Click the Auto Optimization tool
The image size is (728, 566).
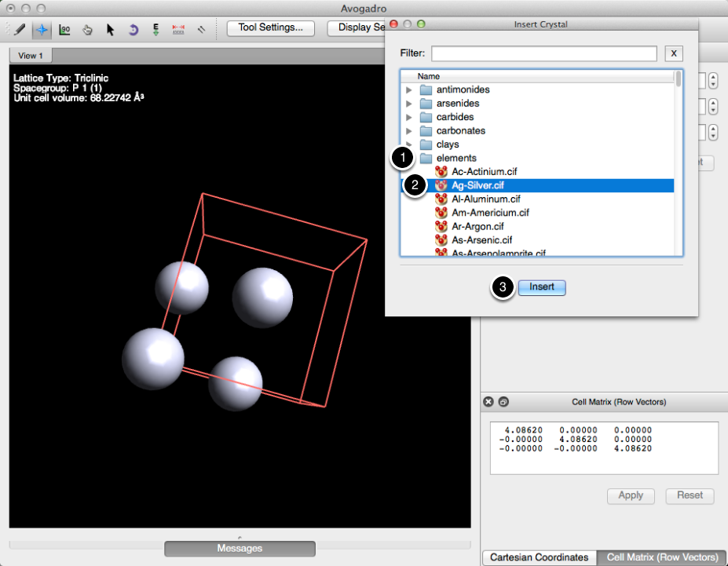pos(155,29)
